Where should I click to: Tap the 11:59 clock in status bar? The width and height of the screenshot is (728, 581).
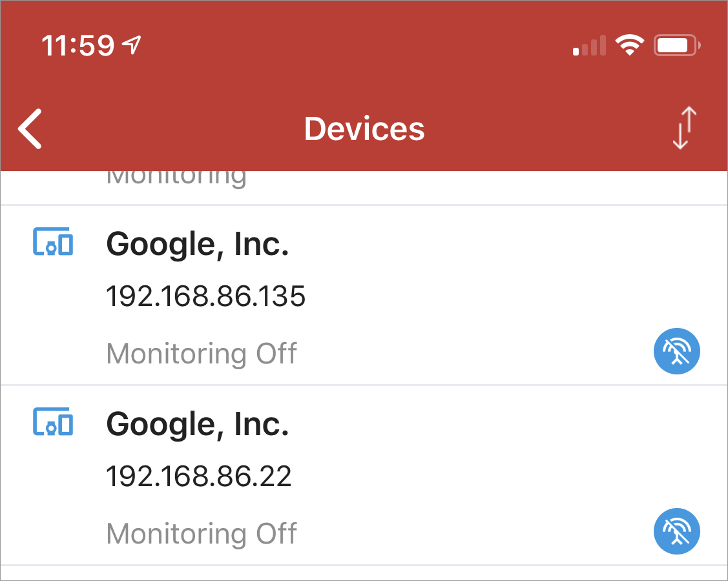78,45
